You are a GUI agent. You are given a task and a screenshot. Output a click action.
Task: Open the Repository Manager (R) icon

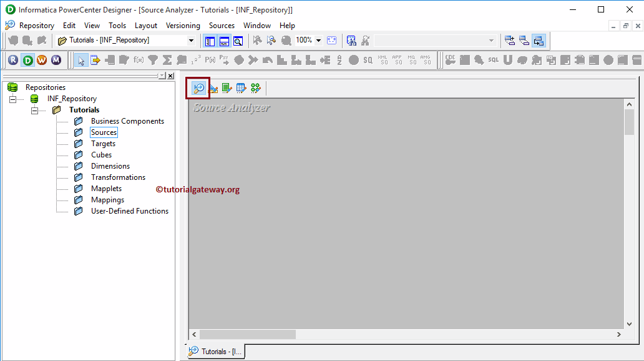pyautogui.click(x=13, y=60)
